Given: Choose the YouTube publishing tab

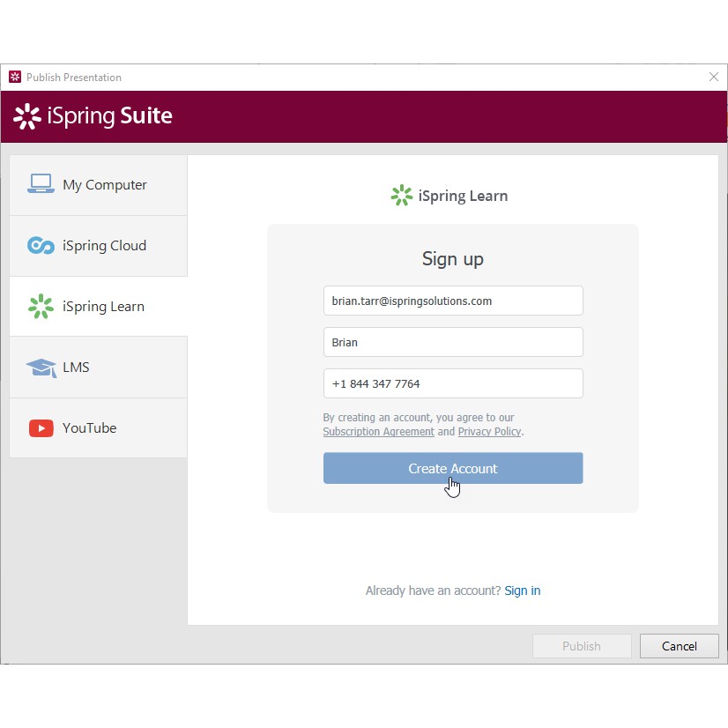Looking at the screenshot, I should (x=99, y=428).
